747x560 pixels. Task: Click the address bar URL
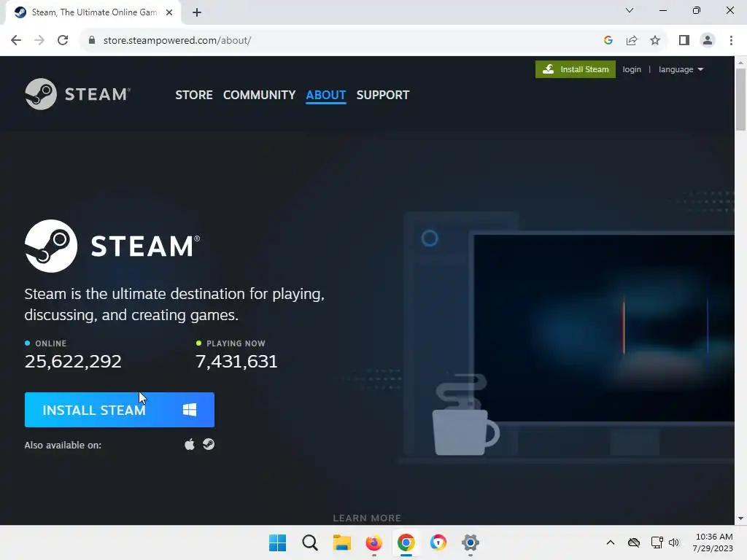(x=177, y=41)
